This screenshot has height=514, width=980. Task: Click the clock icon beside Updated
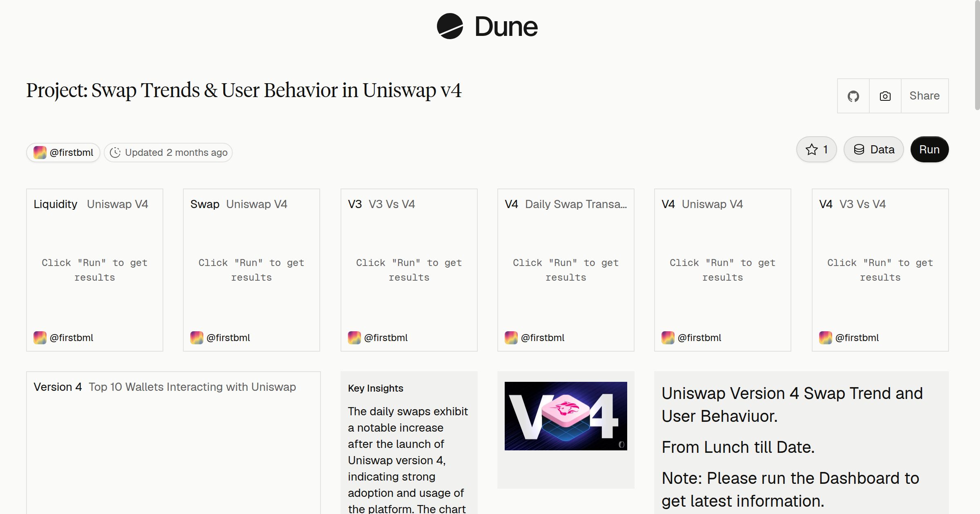115,153
